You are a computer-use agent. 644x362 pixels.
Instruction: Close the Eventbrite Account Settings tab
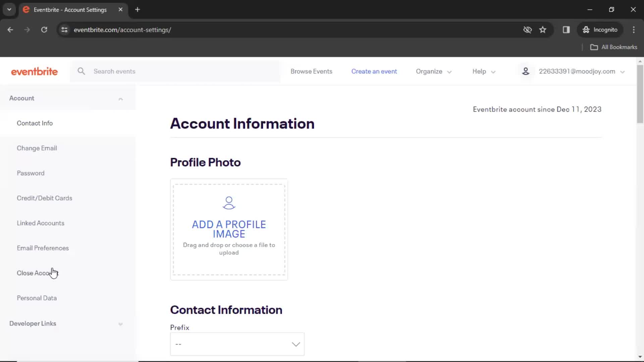(120, 10)
